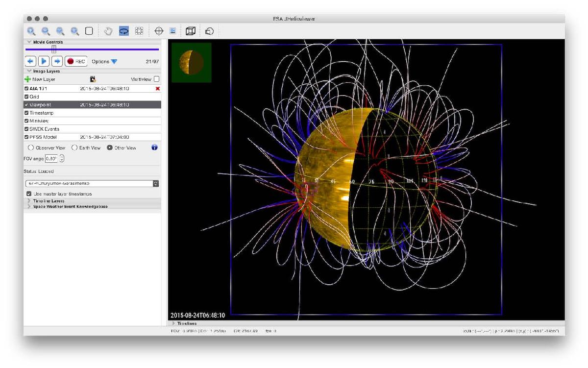Enable the Multiview checkbox
The width and height of the screenshot is (588, 368).
pos(156,79)
